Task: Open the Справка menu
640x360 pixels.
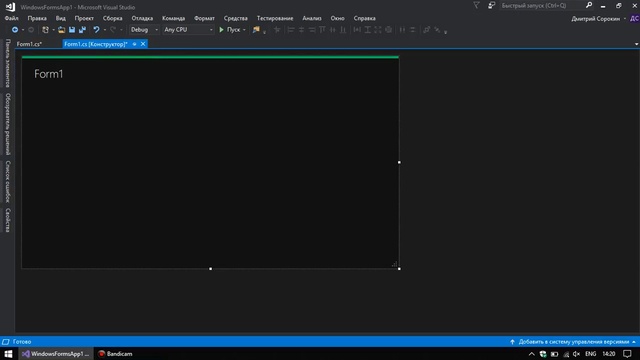Action: (364, 18)
